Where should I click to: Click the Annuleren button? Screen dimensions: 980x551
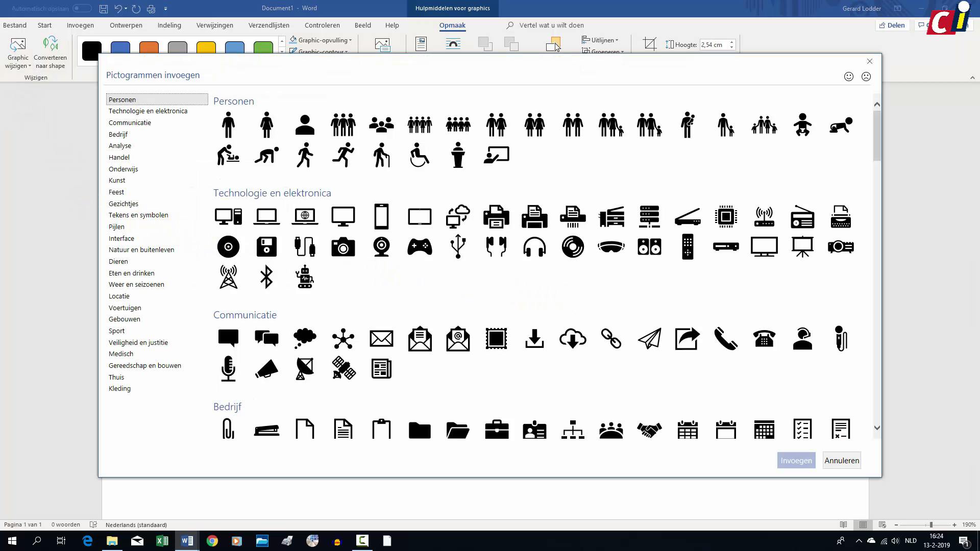[x=842, y=460]
